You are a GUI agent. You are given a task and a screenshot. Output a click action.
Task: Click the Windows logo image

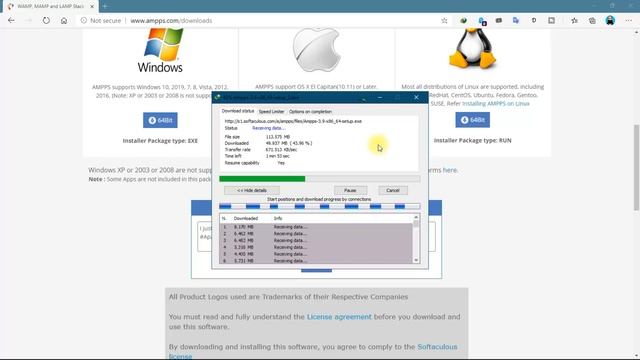(160, 51)
